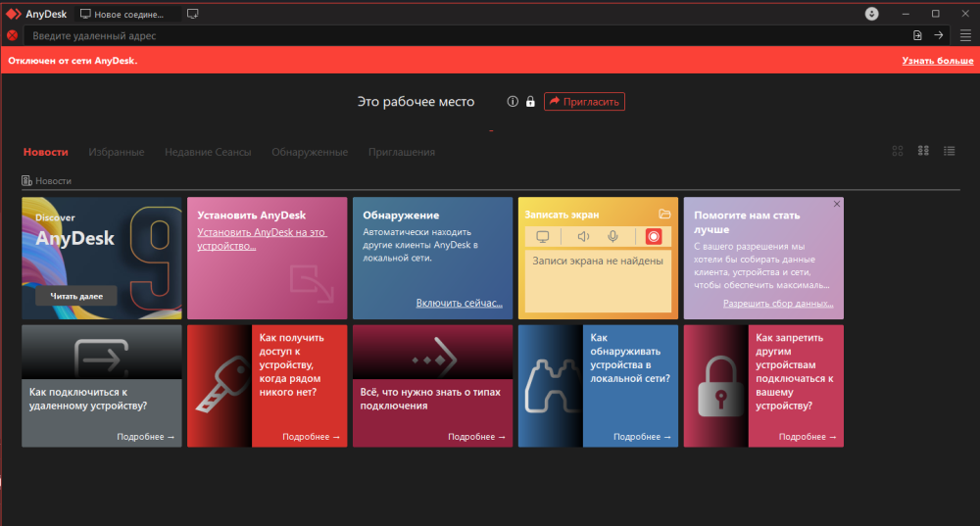This screenshot has width=980, height=526.
Task: Click the red connection status error icon
Action: 12,35
